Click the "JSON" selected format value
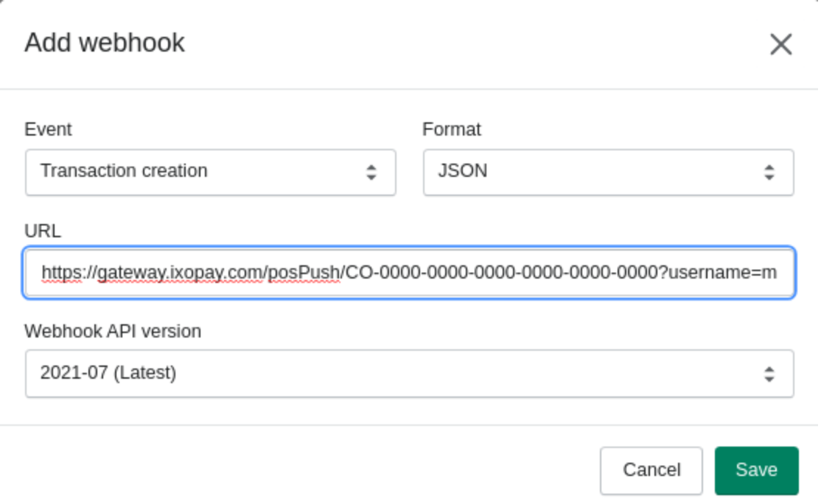 click(x=462, y=171)
